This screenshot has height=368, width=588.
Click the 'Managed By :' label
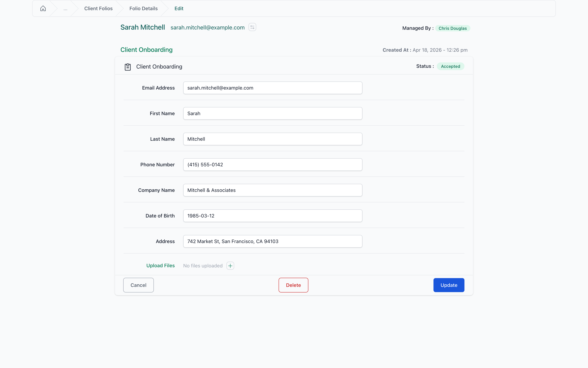coord(418,28)
